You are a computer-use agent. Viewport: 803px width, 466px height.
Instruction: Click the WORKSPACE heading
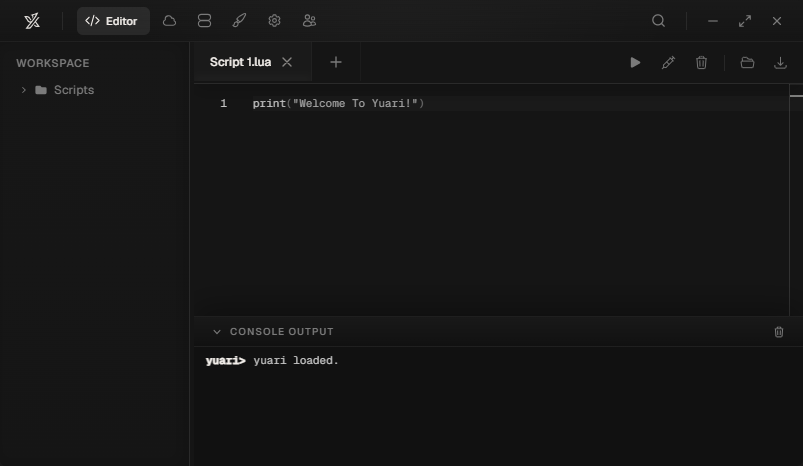click(x=53, y=63)
